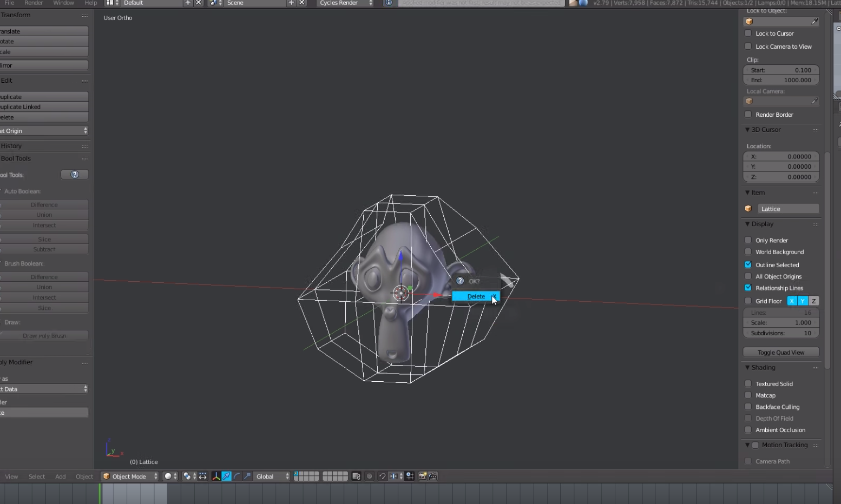Collapse the Item panel
The width and height of the screenshot is (841, 504).
point(747,193)
